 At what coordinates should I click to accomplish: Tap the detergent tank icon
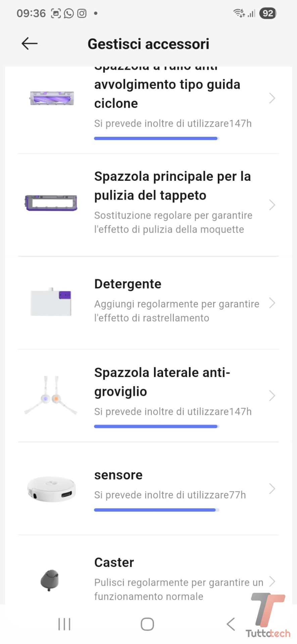click(51, 302)
